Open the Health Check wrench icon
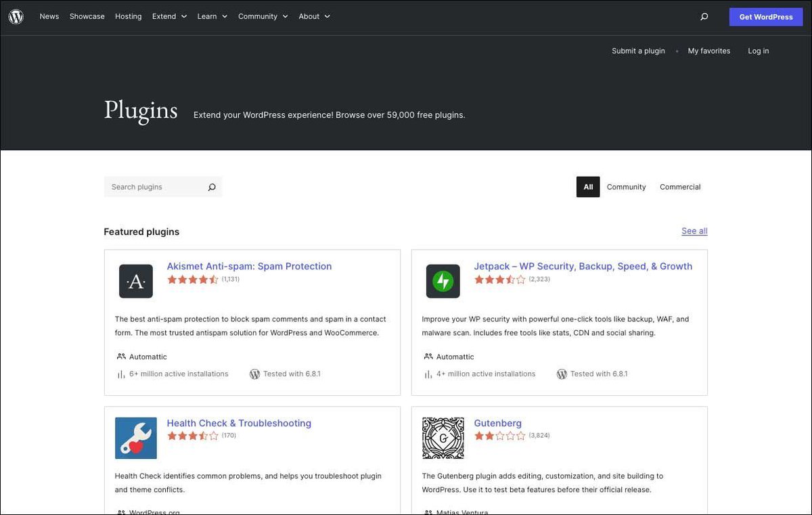The height and width of the screenshot is (515, 812). pos(136,439)
